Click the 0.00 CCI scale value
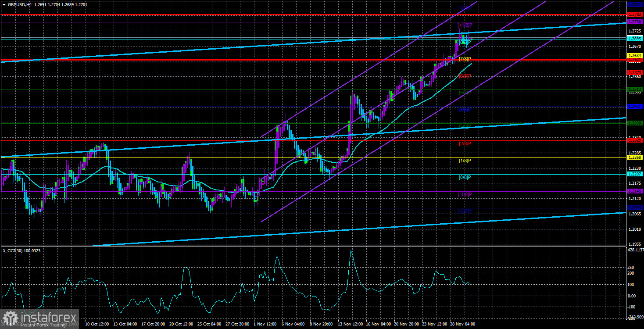Viewport: 644px width, 329px height. point(633,296)
